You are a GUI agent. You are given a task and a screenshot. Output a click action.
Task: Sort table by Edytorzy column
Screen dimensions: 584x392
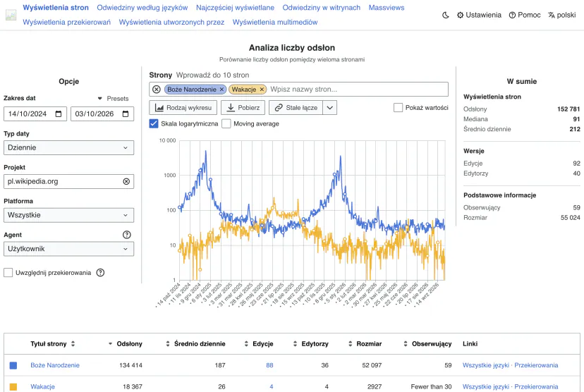(310, 343)
